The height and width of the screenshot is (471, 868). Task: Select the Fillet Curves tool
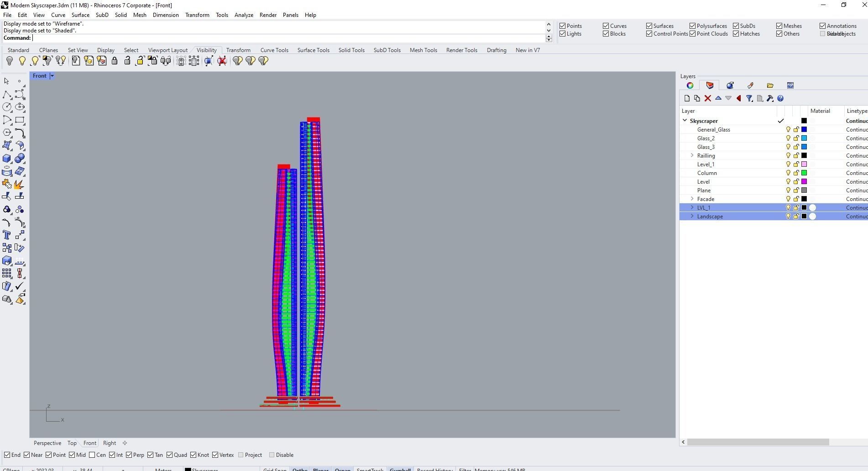[20, 132]
